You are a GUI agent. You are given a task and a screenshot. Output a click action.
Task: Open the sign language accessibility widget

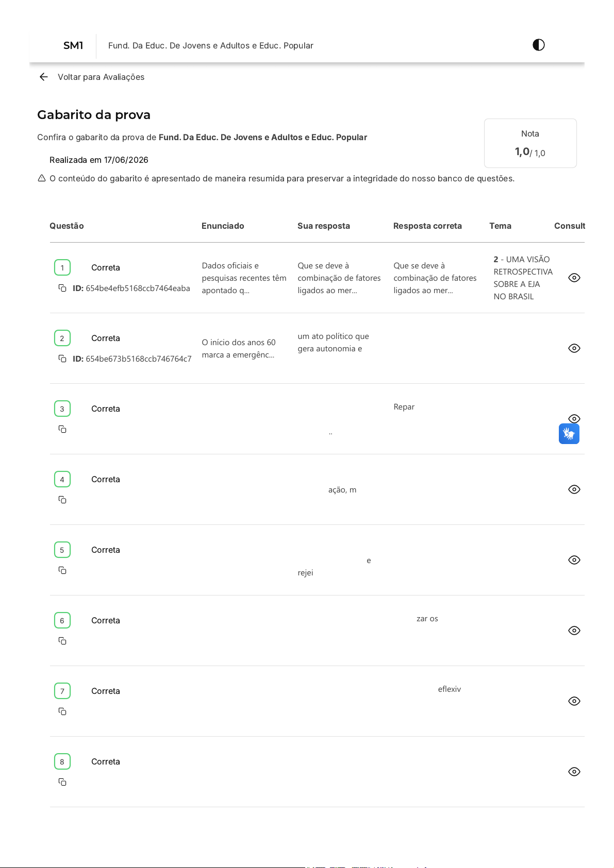coord(569,434)
